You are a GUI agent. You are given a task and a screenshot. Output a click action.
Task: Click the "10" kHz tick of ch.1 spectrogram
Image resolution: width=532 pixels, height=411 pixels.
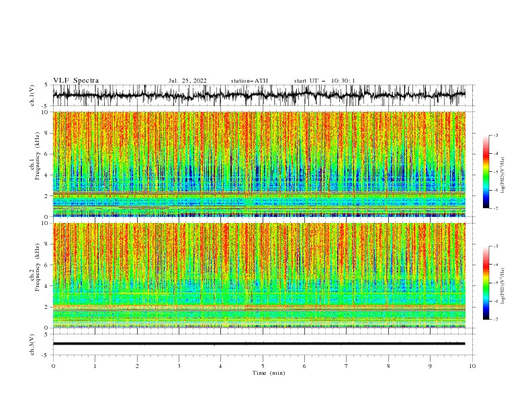point(45,112)
